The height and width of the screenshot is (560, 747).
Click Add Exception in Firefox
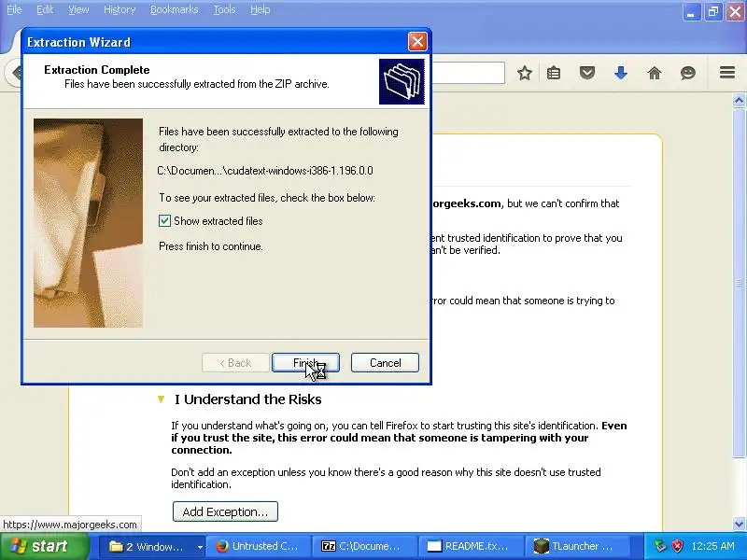(225, 511)
